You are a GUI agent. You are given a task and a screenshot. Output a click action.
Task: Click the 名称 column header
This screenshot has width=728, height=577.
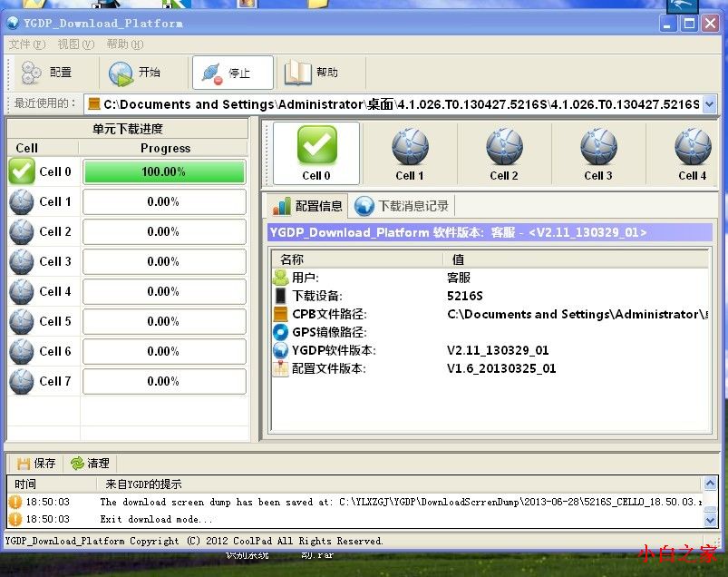coord(356,259)
